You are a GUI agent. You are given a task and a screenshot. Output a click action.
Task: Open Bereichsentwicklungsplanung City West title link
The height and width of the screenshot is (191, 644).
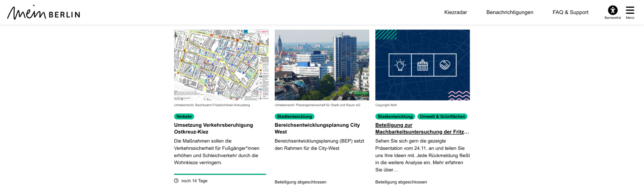pyautogui.click(x=317, y=128)
